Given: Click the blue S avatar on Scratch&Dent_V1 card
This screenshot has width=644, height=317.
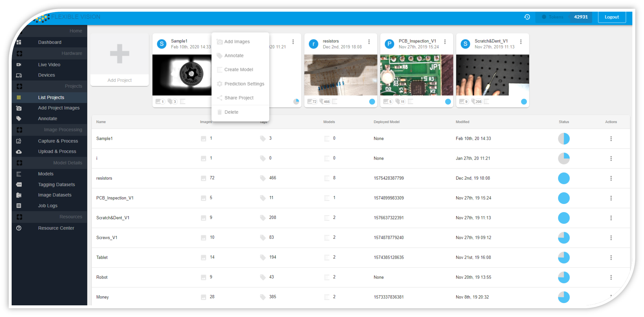Looking at the screenshot, I should pyautogui.click(x=465, y=44).
